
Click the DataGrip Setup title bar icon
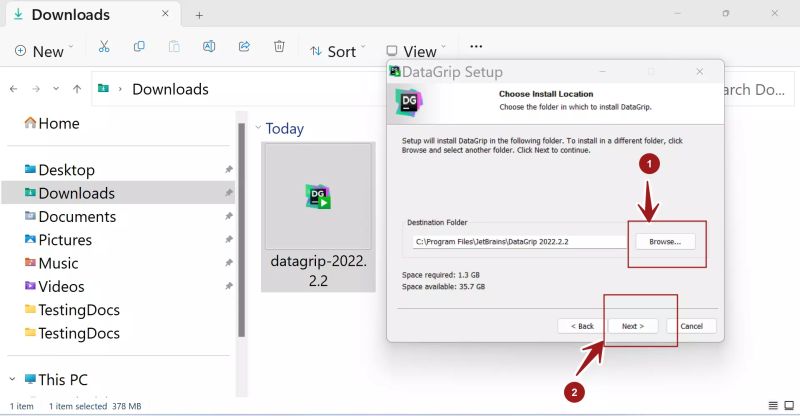[x=395, y=71]
